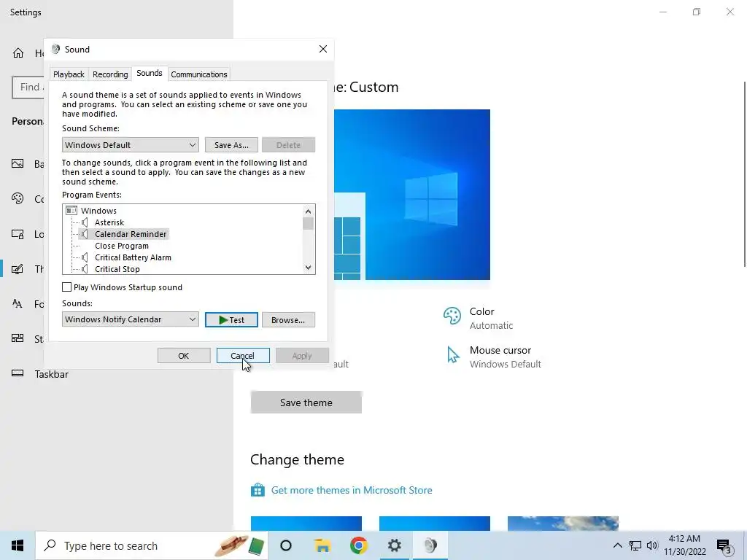Open the Windows Start menu

(18, 545)
